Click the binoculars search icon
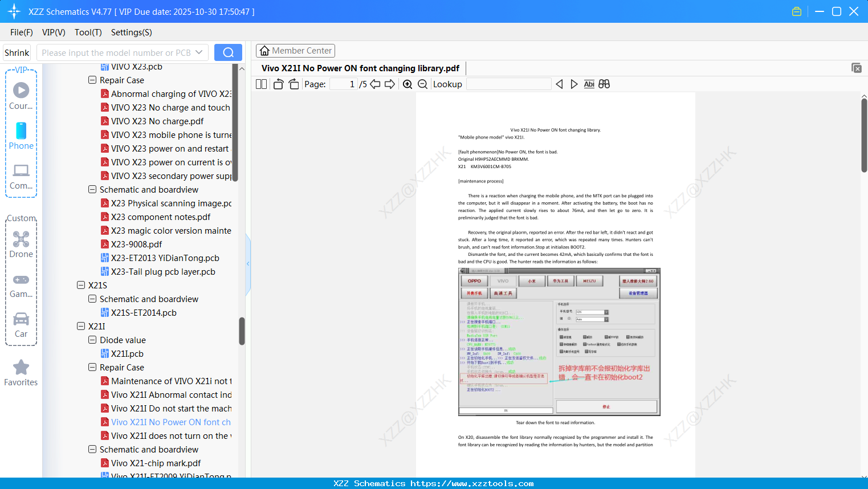 pos(604,84)
